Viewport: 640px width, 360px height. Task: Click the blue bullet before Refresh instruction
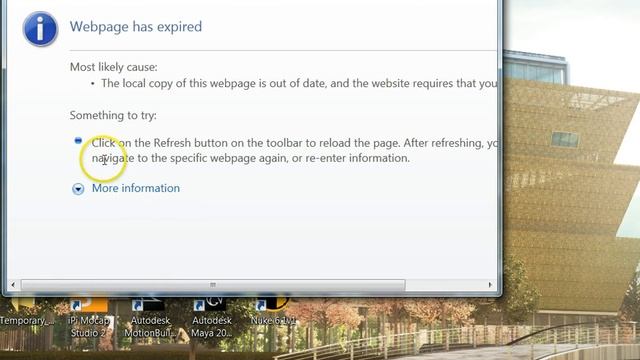[x=78, y=140]
